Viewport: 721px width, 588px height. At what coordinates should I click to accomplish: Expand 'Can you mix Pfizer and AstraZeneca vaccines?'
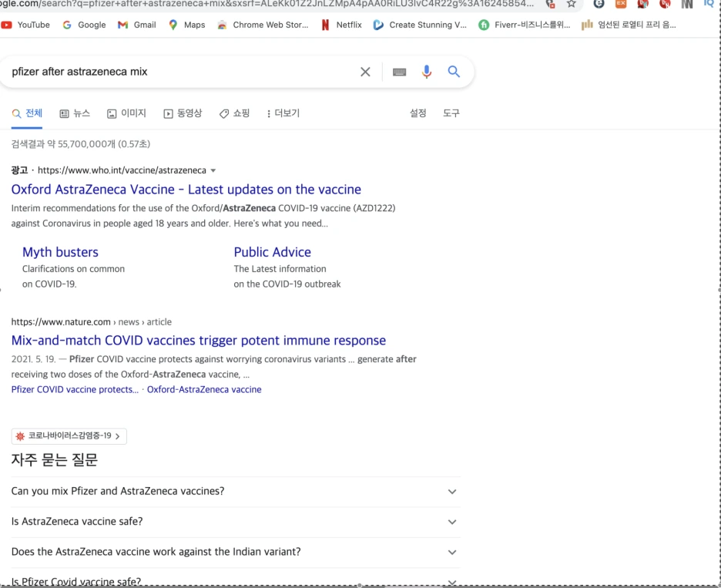[x=236, y=492]
